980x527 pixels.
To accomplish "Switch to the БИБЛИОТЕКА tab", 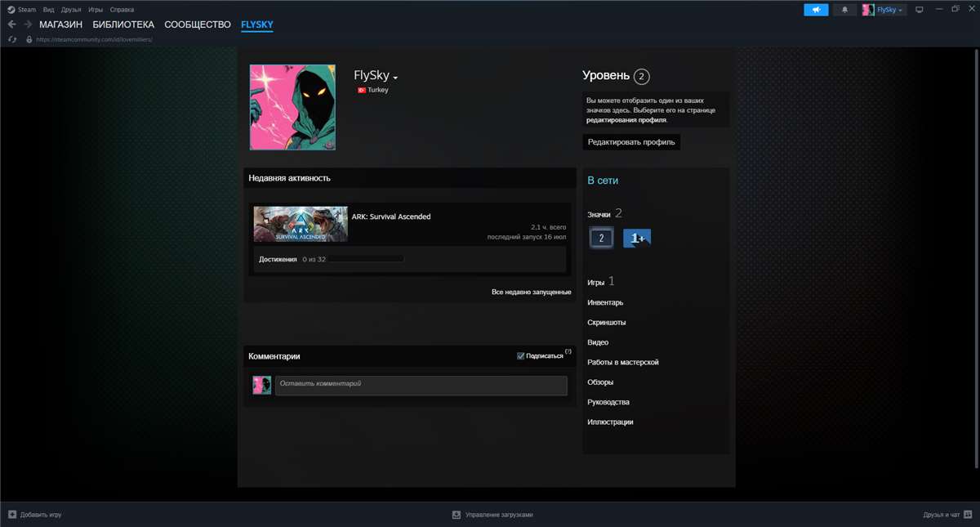I will click(x=124, y=25).
